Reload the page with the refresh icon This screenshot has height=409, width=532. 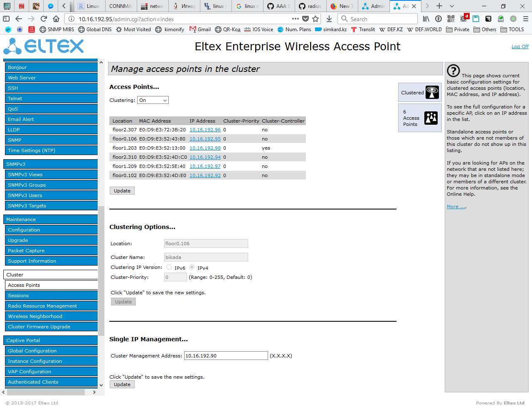coord(44,19)
